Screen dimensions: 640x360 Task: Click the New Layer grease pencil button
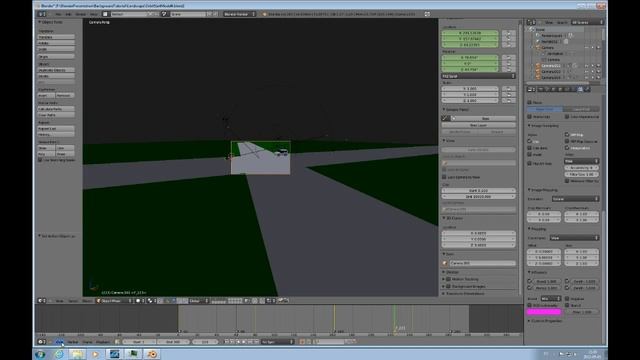[x=478, y=125]
